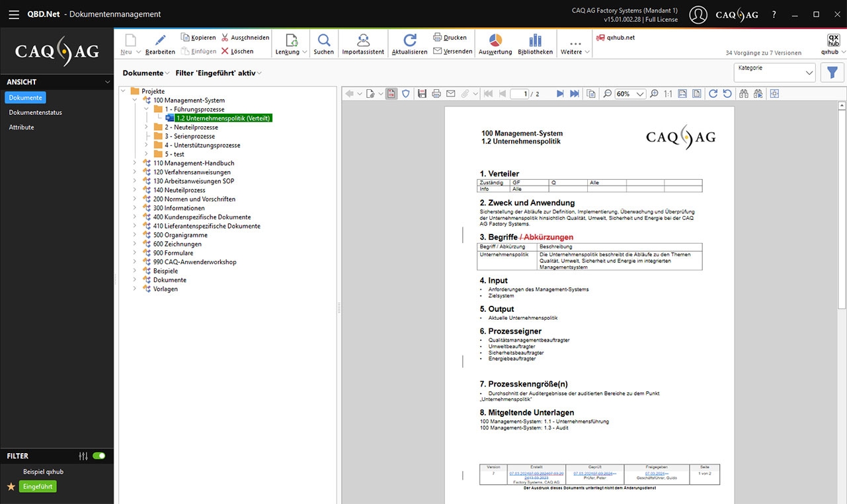The image size is (847, 504).
Task: Open the qxhub.net link
Action: (x=616, y=38)
